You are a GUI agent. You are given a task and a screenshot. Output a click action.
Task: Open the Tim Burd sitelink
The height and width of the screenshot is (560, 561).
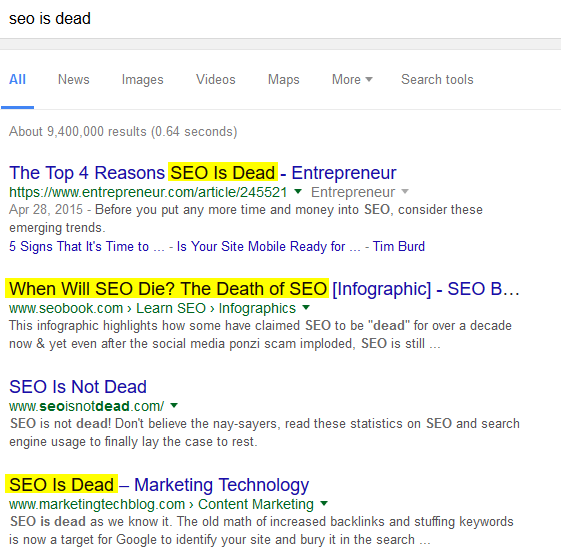tap(399, 247)
